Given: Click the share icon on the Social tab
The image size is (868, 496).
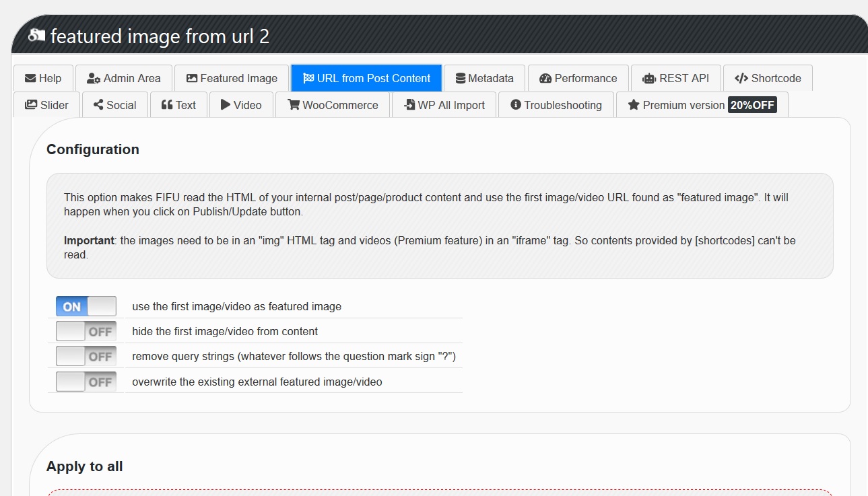Looking at the screenshot, I should [x=98, y=105].
